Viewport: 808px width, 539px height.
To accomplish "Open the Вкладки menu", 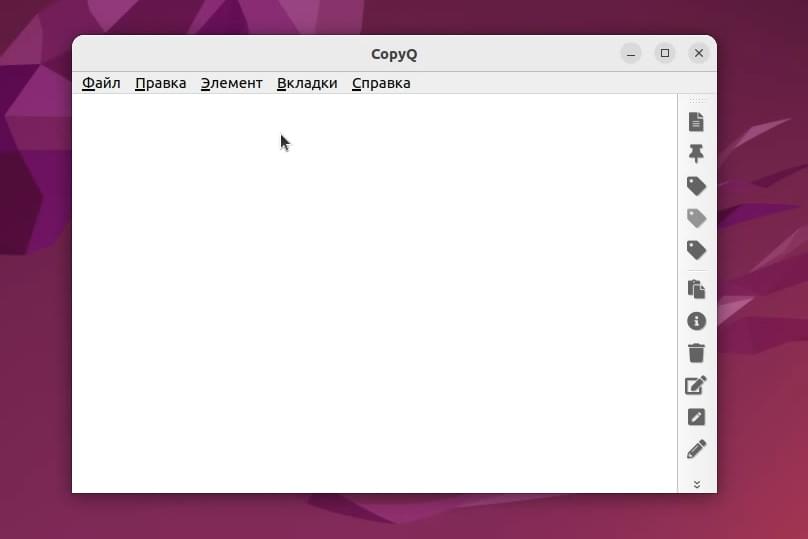I will click(x=307, y=83).
